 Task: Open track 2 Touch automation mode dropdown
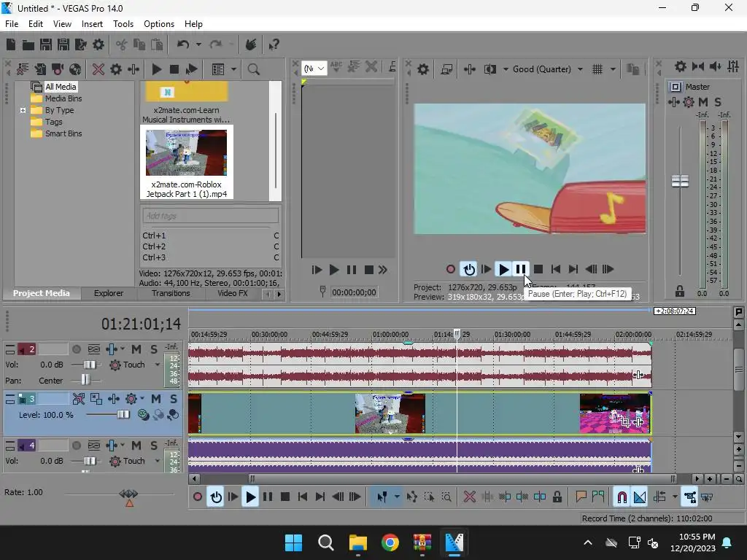[x=158, y=365]
